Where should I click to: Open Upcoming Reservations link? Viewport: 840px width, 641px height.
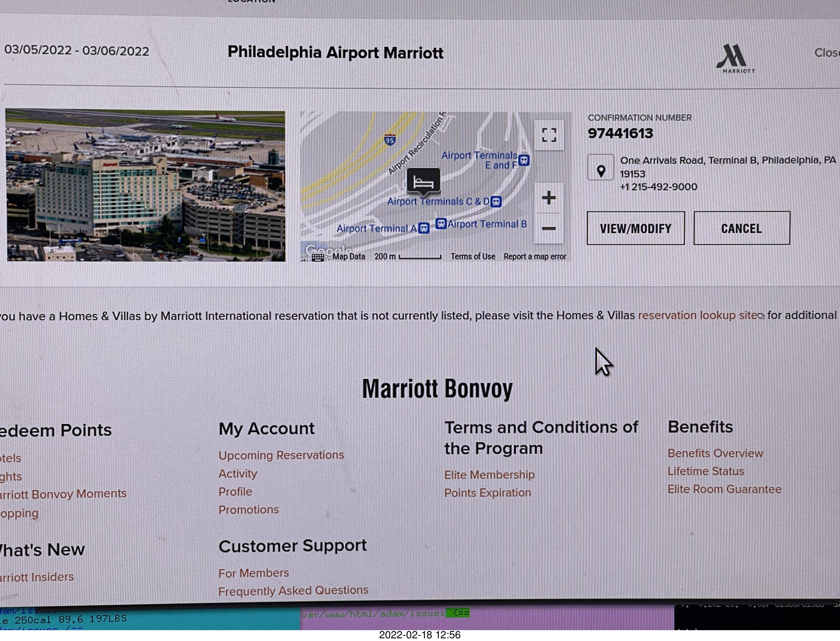(281, 455)
